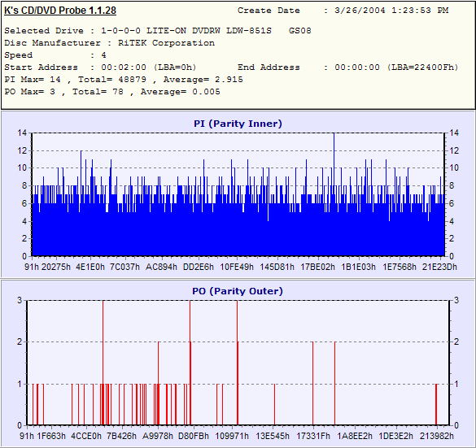Click the last PO spike near 213982h
Screen dimensions: 476x448
point(436,405)
